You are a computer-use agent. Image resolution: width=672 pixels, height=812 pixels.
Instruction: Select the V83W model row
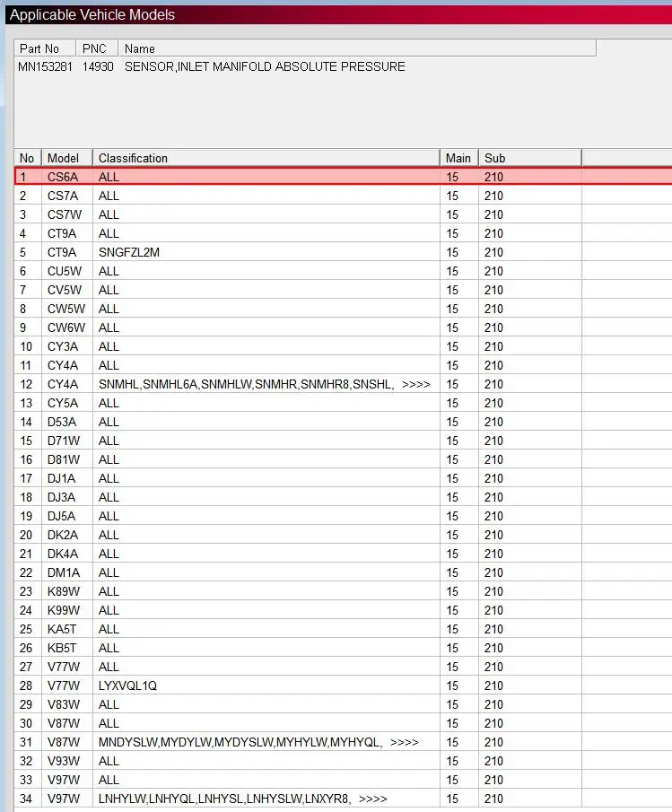(344, 704)
